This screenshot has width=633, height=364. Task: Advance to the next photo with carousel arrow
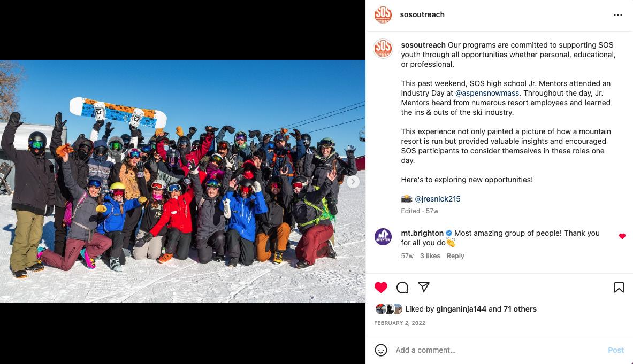pyautogui.click(x=353, y=182)
